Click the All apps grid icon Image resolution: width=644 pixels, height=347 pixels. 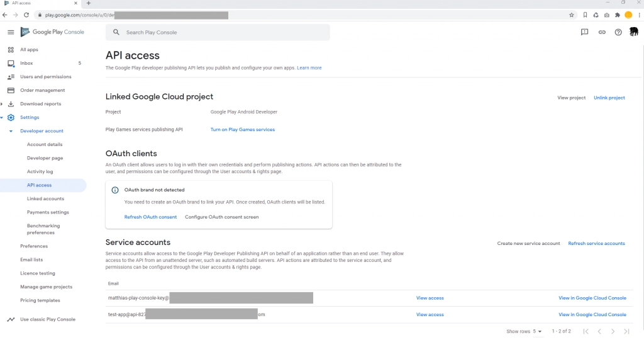coord(11,50)
